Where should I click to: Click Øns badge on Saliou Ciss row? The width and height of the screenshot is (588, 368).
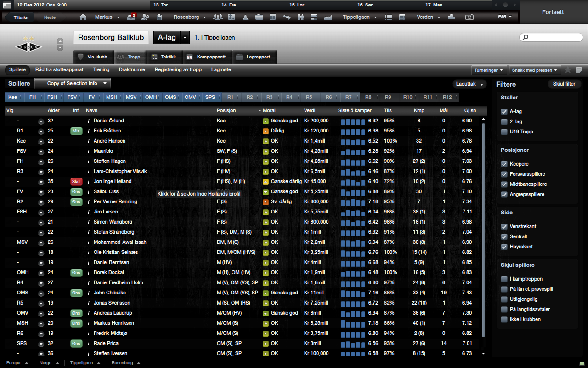(x=76, y=191)
